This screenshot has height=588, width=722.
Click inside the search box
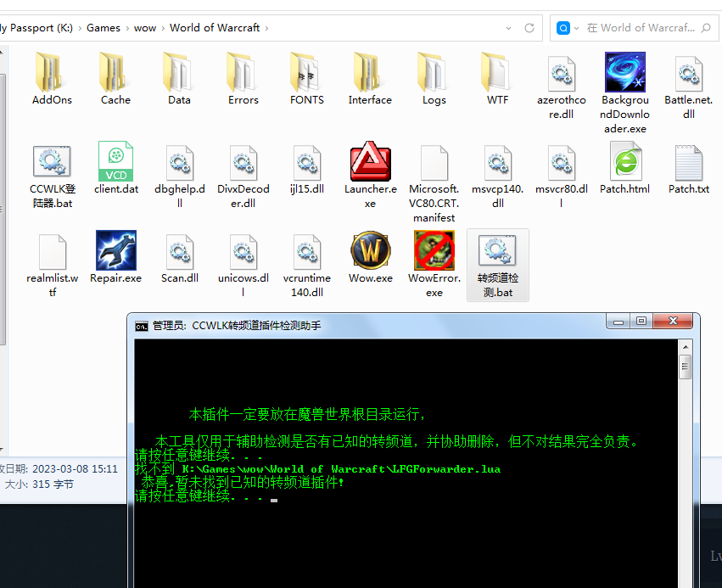tap(645, 27)
